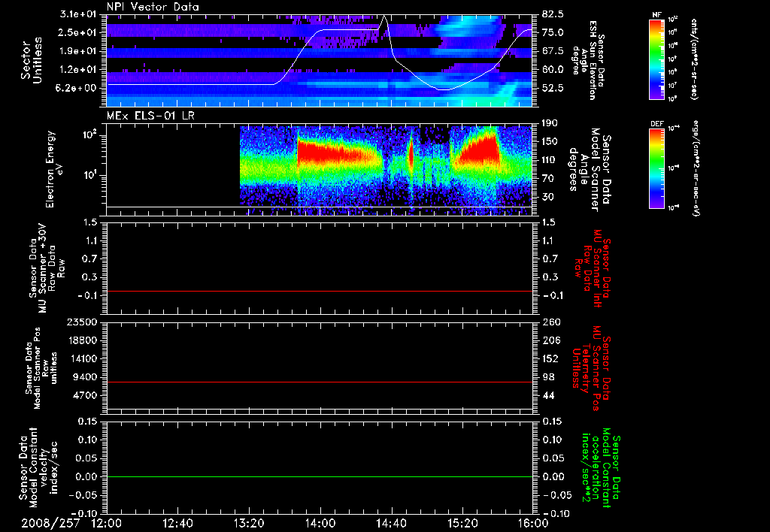This screenshot has width=770, height=532.
Task: Click the '82.5' sun elevation tick value
Action: pos(553,14)
